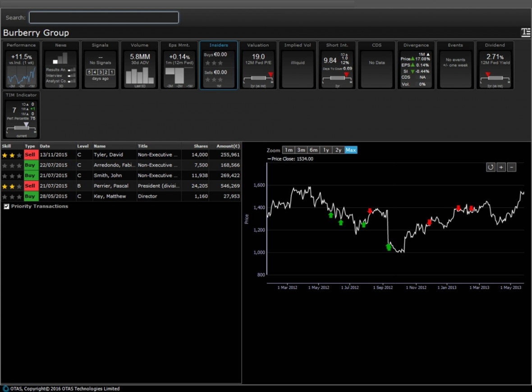Set chart zoom to Max
This screenshot has height=392, width=532.
(x=351, y=150)
